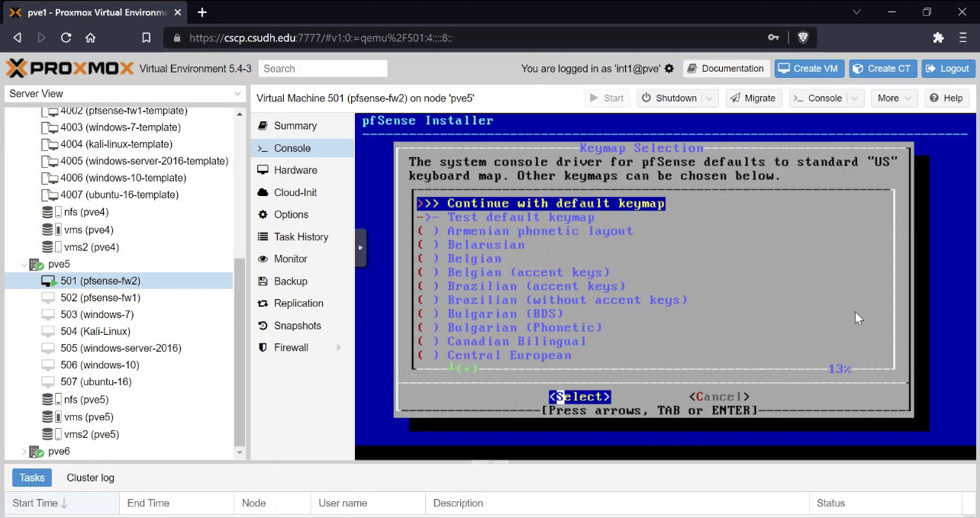Click the saved password key icon
This screenshot has width=980, height=518.
773,37
